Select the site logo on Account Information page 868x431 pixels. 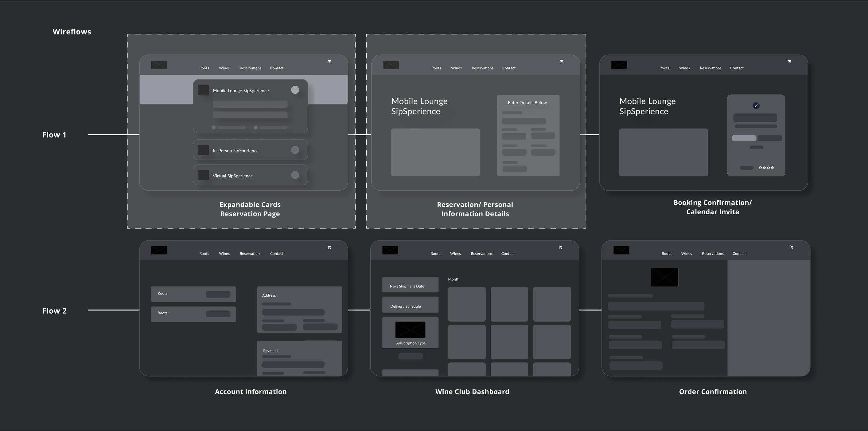pos(159,250)
